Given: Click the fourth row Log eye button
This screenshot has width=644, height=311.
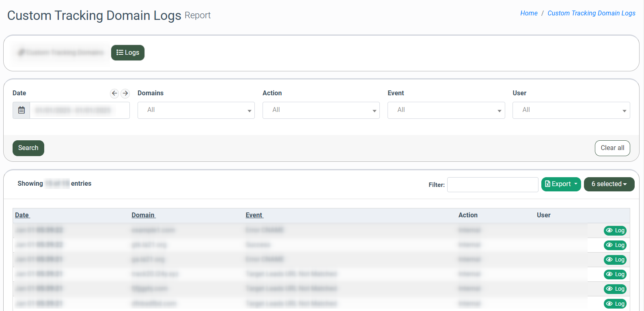Looking at the screenshot, I should pyautogui.click(x=615, y=275).
